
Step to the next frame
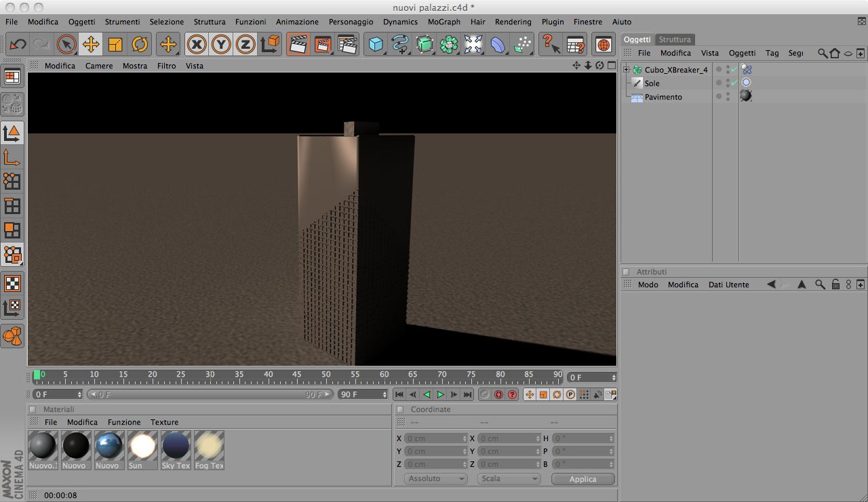tap(454, 394)
